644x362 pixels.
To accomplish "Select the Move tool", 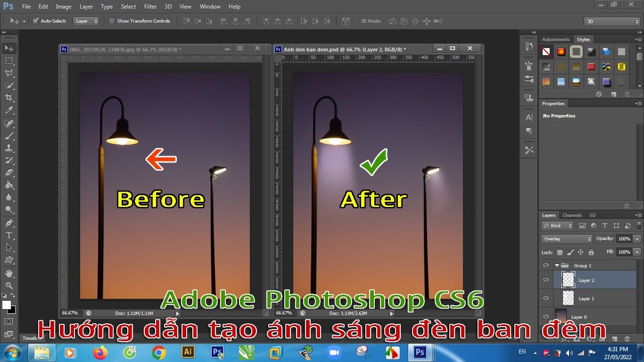I will (x=9, y=48).
